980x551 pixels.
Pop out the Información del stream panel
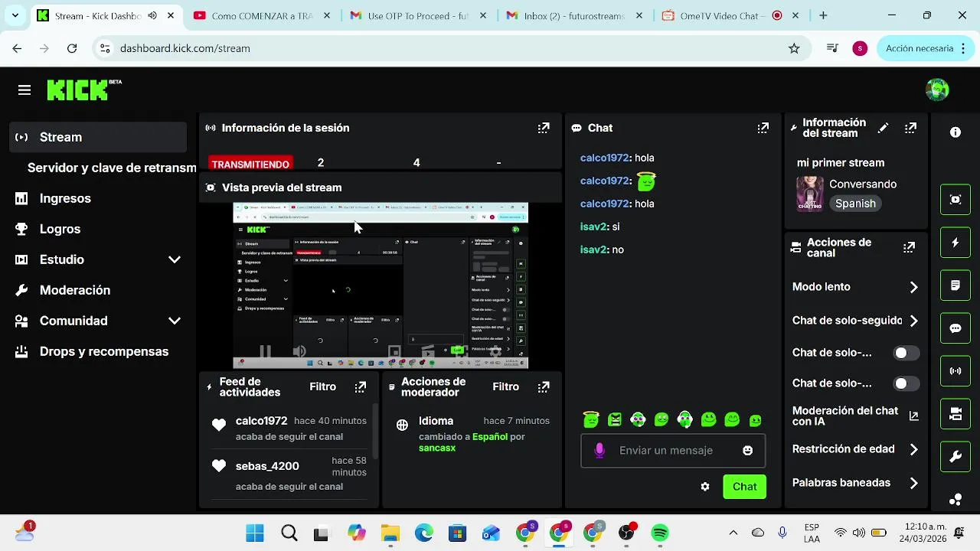[x=910, y=128]
